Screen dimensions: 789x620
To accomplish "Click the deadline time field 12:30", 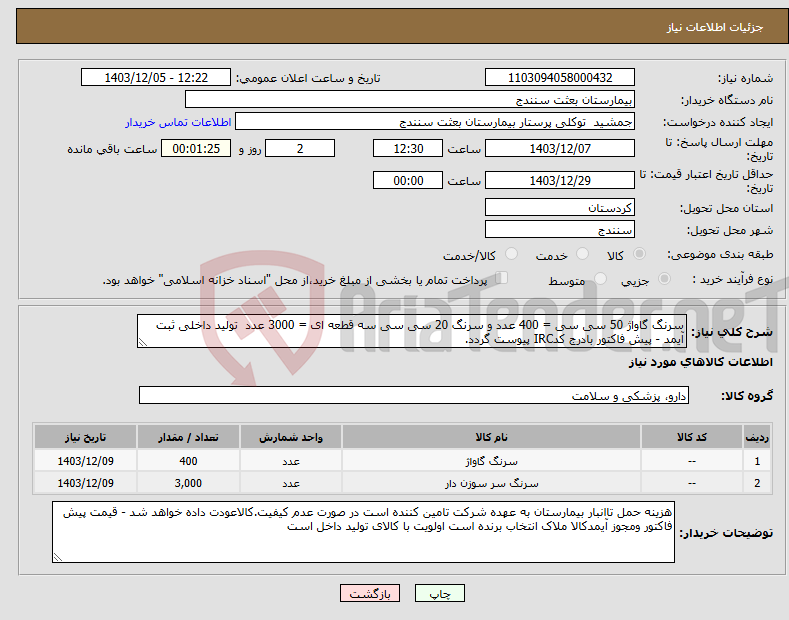I will point(408,148).
